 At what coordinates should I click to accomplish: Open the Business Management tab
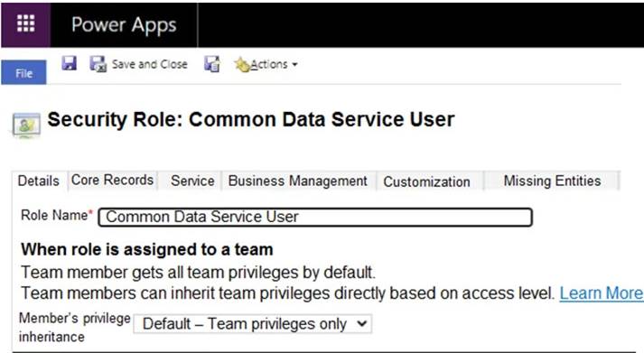coord(298,181)
